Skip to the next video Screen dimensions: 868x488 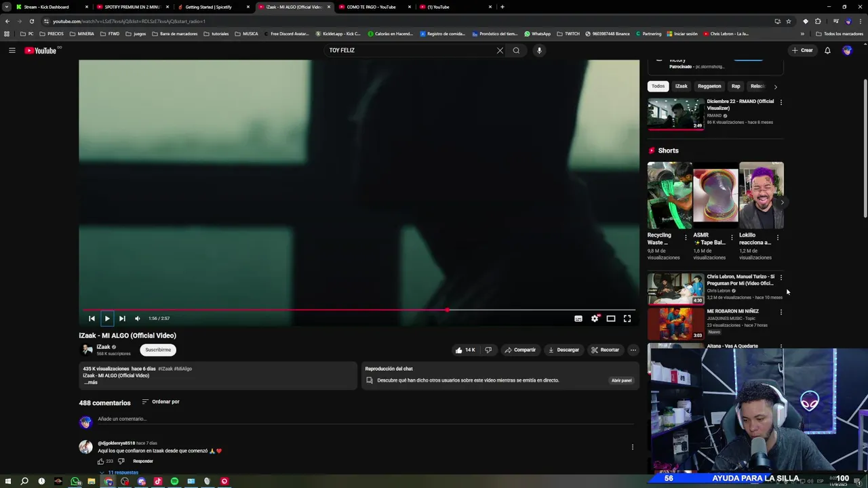pyautogui.click(x=122, y=319)
